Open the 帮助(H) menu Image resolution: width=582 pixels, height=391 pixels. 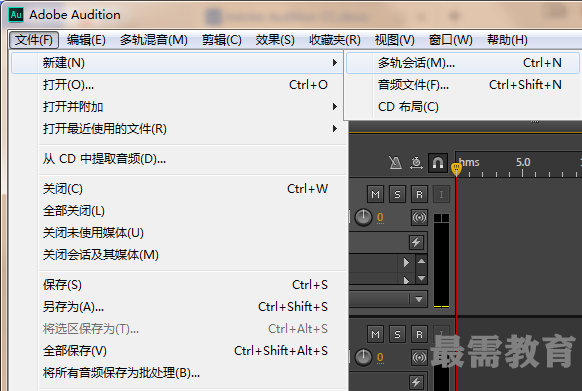tap(507, 40)
